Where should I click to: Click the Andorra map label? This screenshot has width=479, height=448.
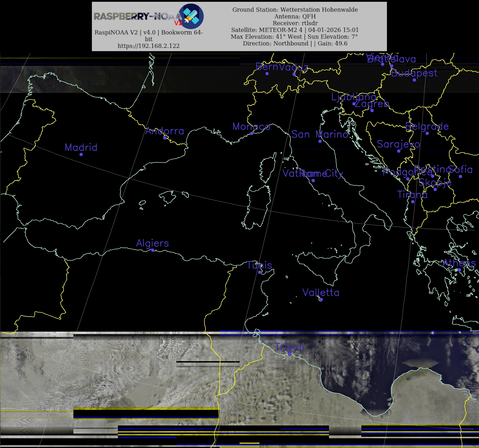(165, 131)
